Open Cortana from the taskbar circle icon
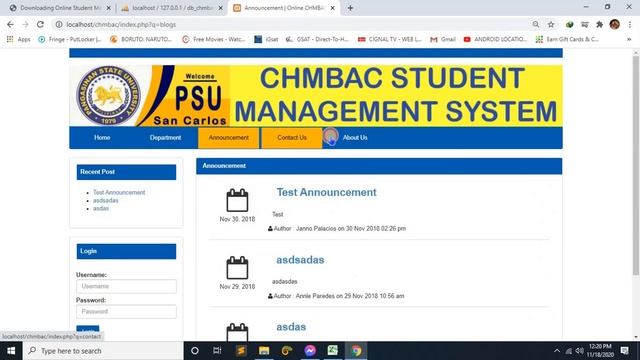The height and width of the screenshot is (360, 640). tap(195, 351)
